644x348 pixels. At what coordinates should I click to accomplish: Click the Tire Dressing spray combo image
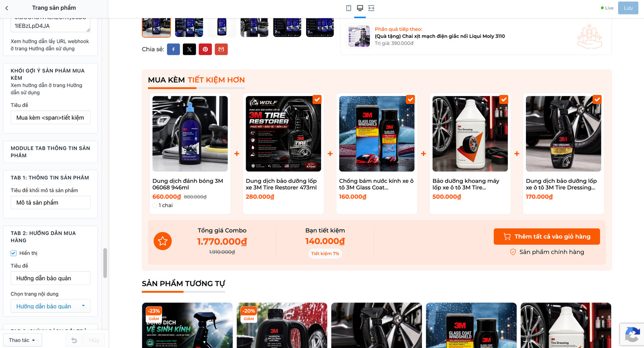pyautogui.click(x=564, y=134)
